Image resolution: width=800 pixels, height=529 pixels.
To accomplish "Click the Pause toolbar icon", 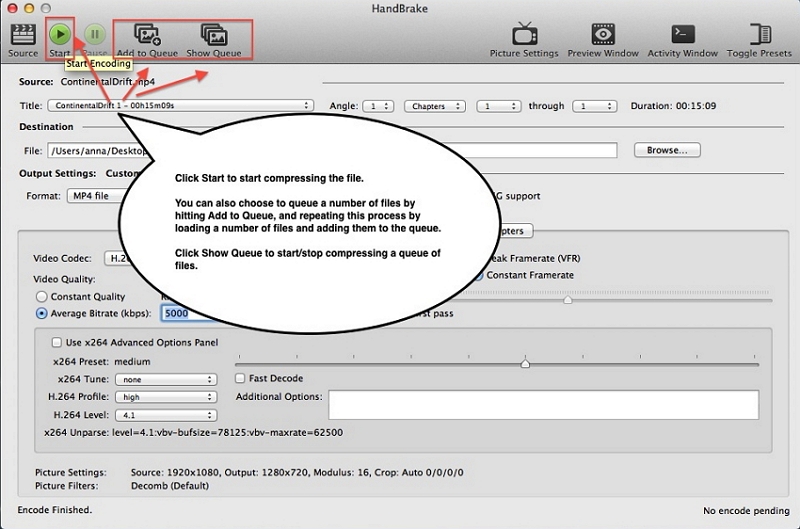I will click(x=95, y=35).
